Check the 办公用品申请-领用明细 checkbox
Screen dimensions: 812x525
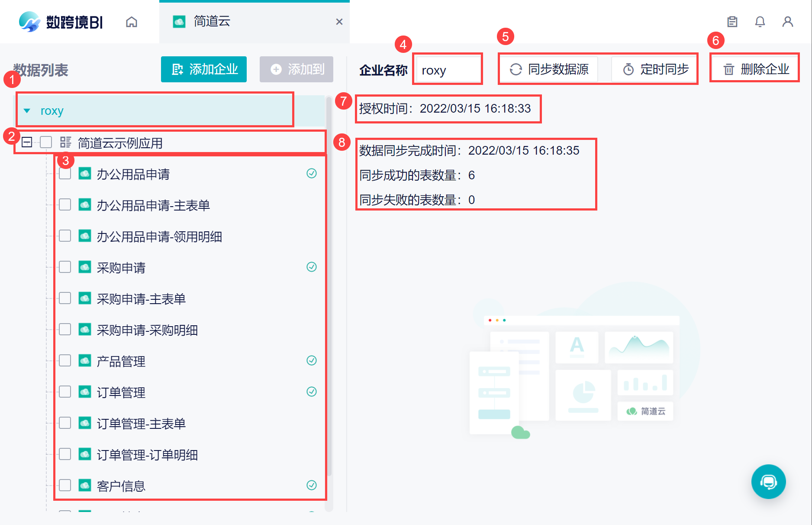click(65, 236)
